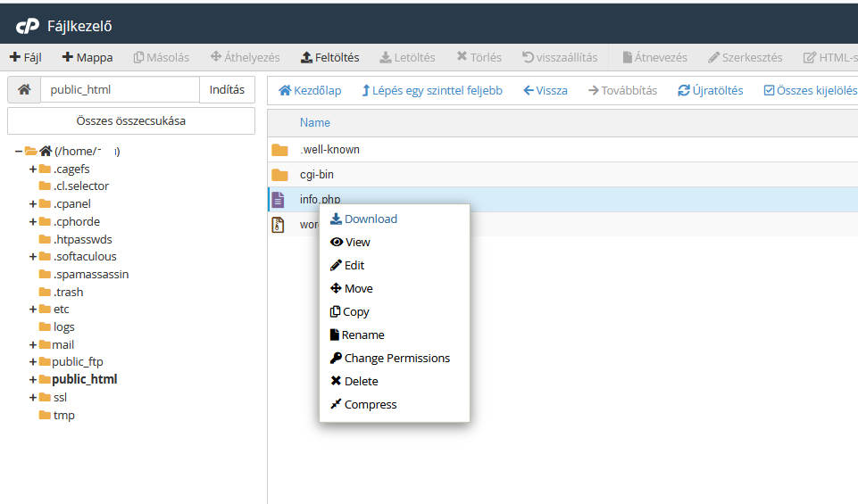This screenshot has width=858, height=504.
Task: Open public_html folder in tree
Action: tap(84, 379)
